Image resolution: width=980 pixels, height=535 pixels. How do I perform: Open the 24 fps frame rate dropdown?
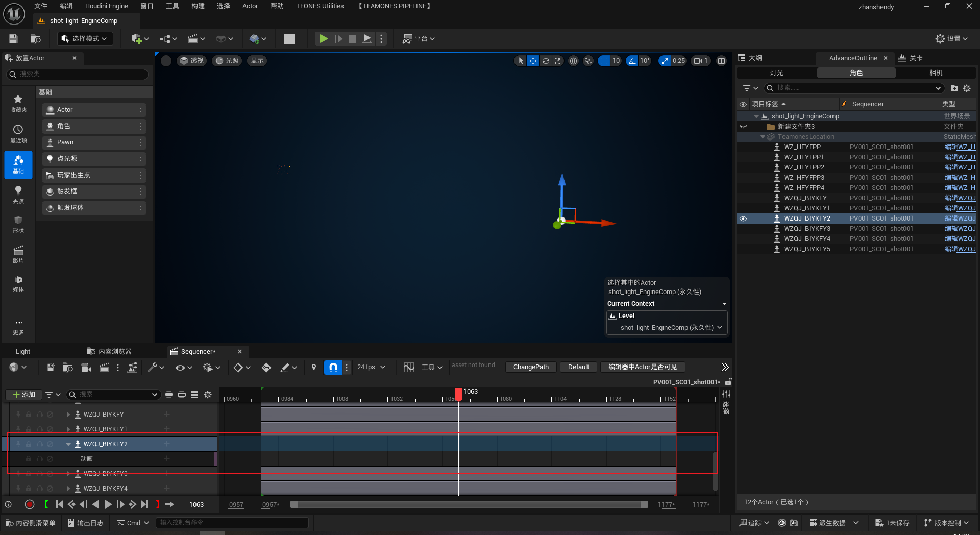[371, 367]
